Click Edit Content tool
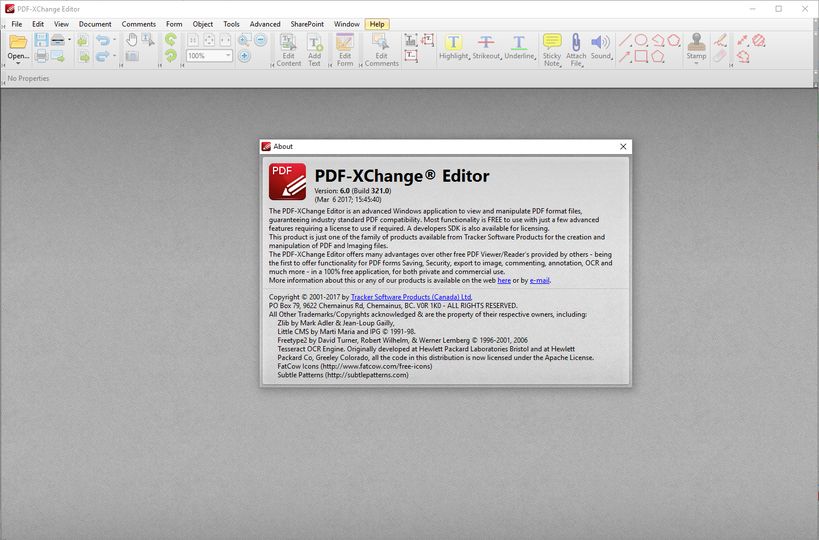This screenshot has height=540, width=819. (288, 51)
